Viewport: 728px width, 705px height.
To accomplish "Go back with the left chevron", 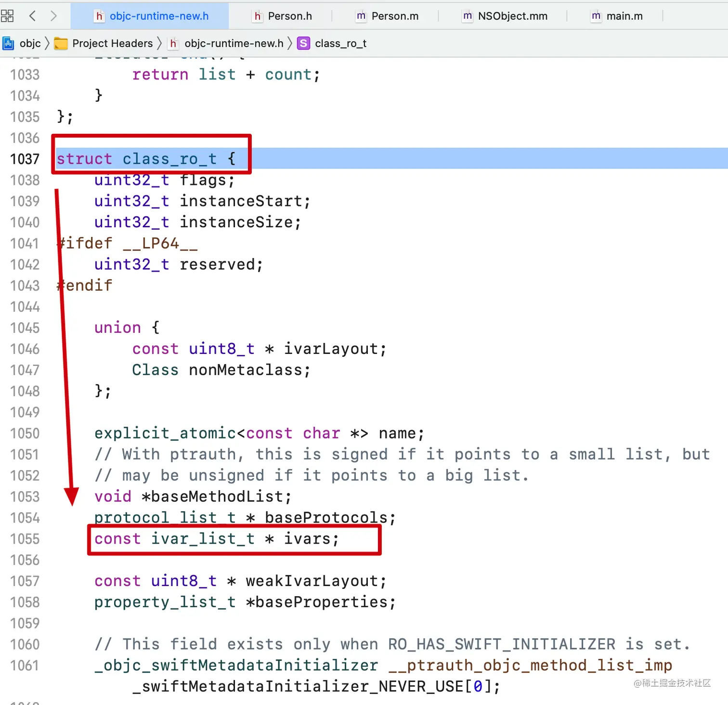I will pyautogui.click(x=33, y=16).
